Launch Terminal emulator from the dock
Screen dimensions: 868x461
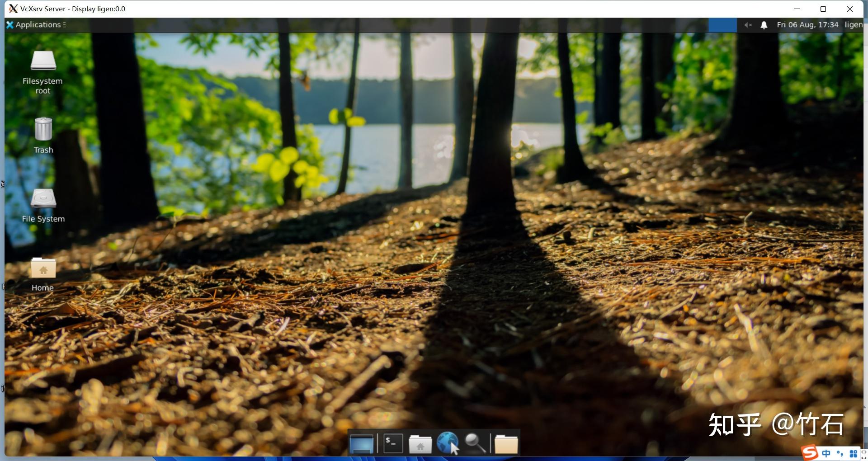[392, 443]
